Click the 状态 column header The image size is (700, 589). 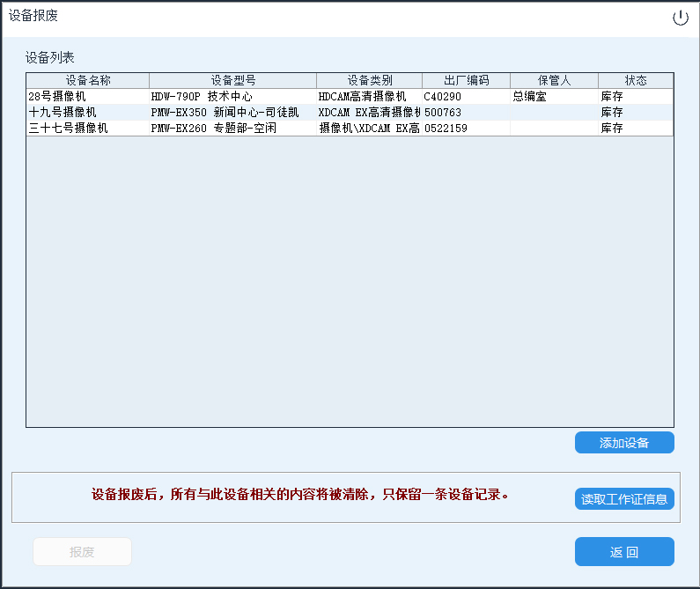coord(636,80)
